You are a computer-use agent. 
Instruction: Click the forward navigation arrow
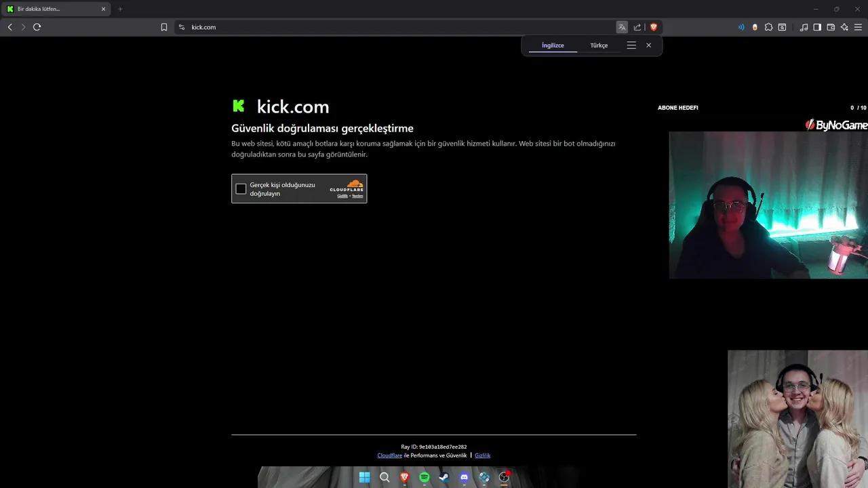[x=23, y=27]
